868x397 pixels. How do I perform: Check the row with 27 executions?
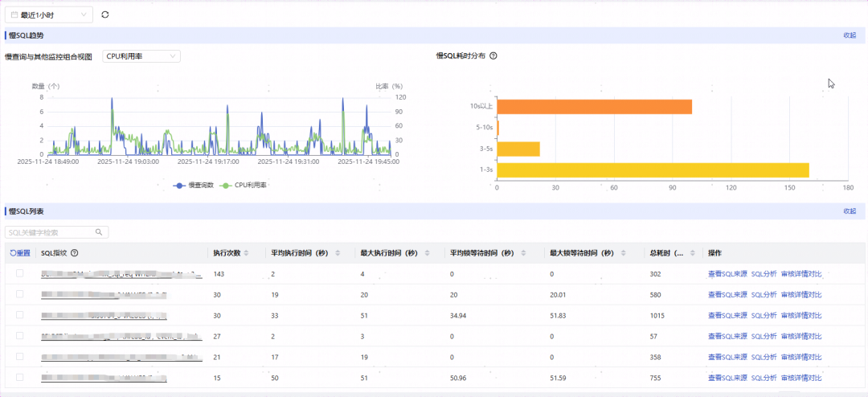coord(20,336)
